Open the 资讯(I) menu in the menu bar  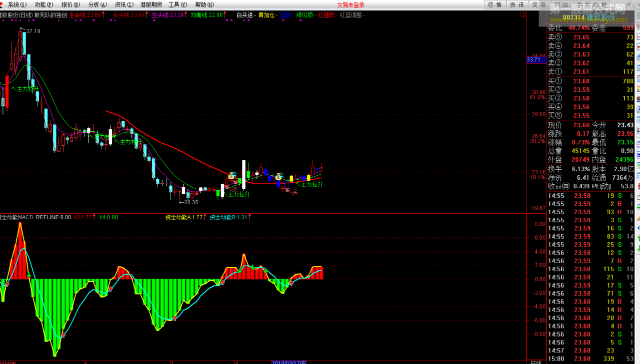click(123, 4)
